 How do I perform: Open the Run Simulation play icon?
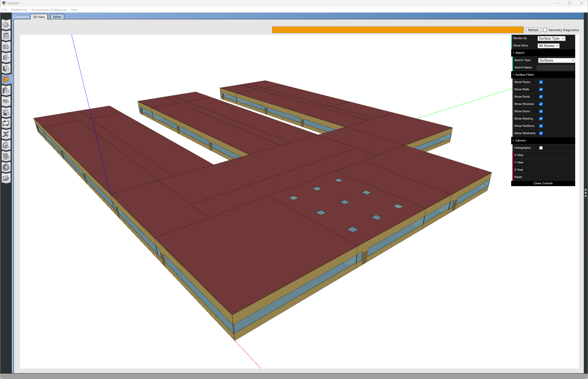point(6,167)
